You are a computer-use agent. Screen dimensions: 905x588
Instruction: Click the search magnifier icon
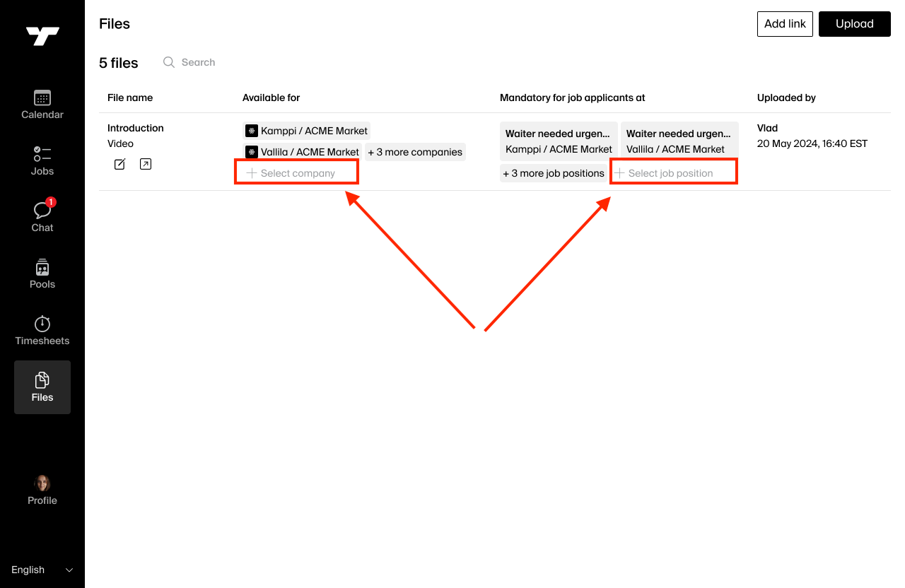[169, 62]
